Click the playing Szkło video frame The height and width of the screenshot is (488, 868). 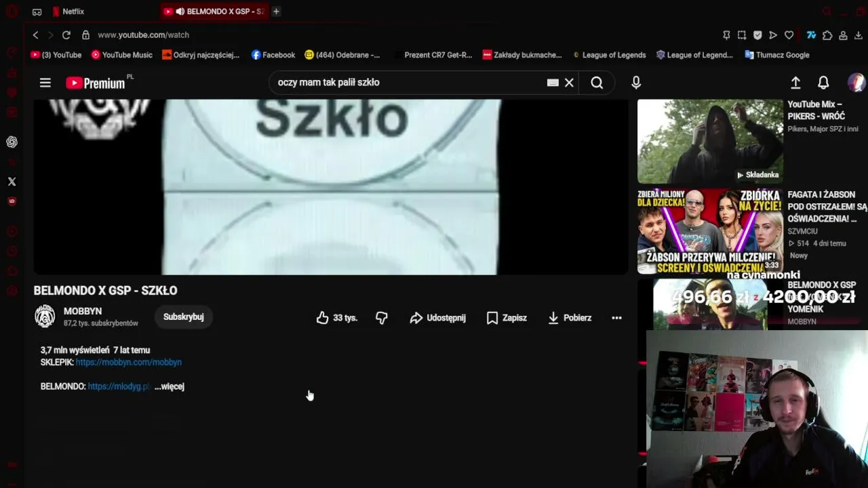(x=331, y=187)
